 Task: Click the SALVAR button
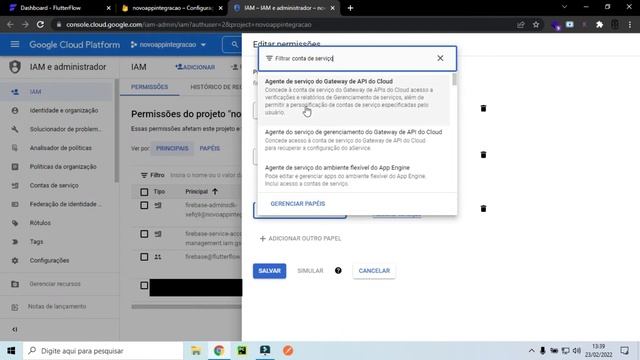coord(269,271)
